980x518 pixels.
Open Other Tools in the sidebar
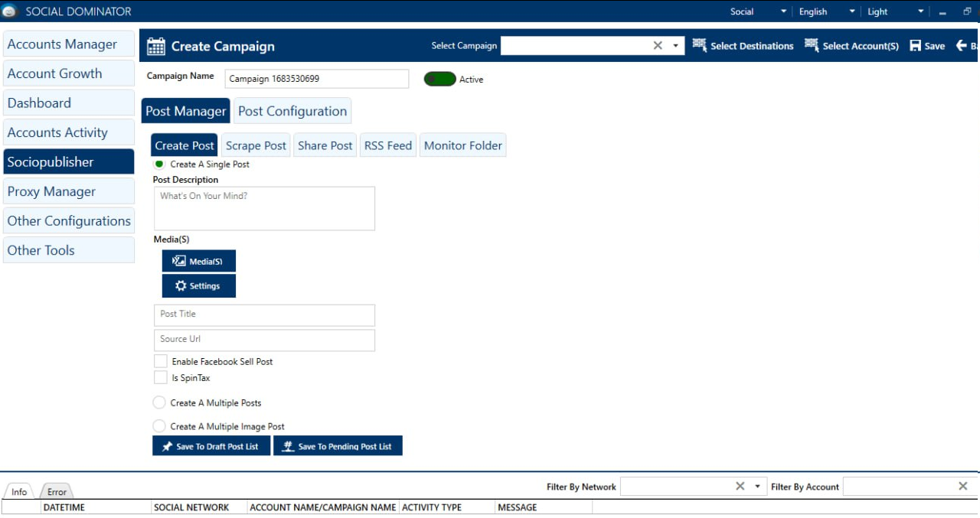coord(69,250)
